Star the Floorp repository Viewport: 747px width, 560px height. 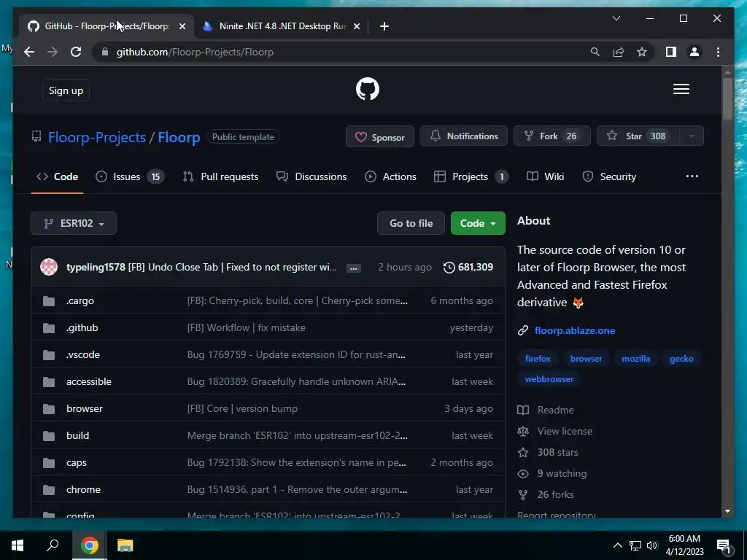[638, 136]
